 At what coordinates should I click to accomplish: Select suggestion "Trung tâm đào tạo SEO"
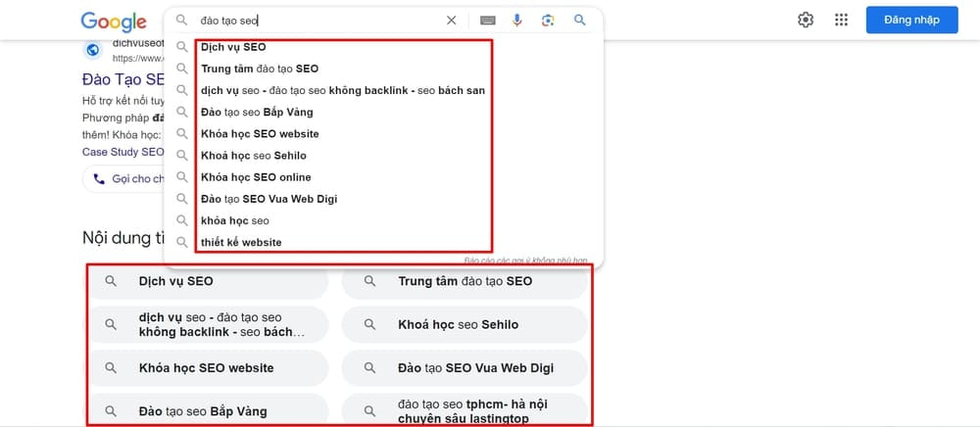click(x=260, y=69)
